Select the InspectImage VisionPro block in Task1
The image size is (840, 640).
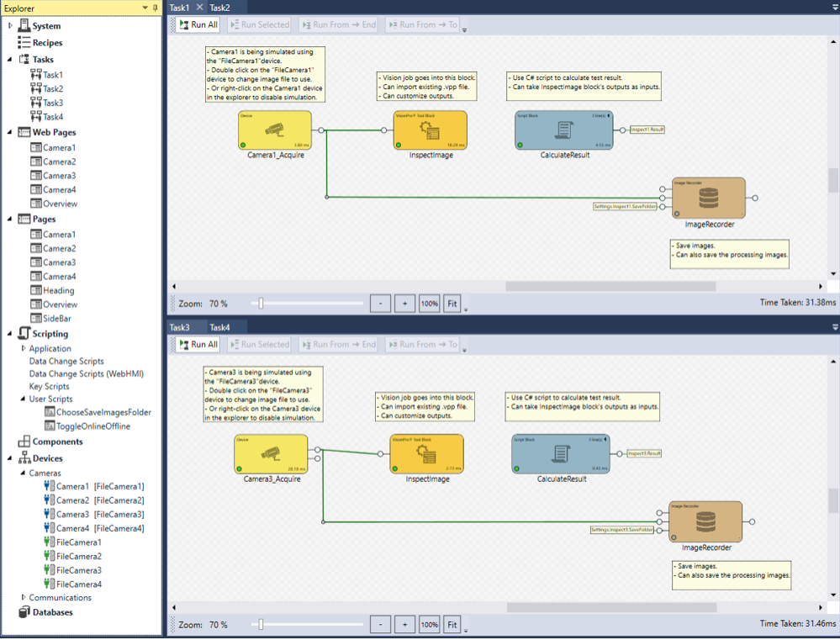click(430, 130)
